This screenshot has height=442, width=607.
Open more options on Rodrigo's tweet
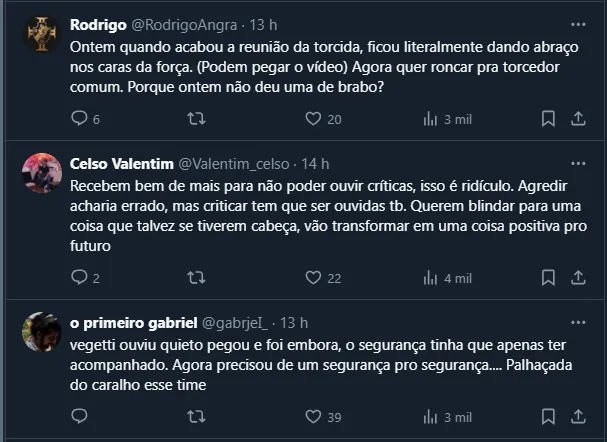(x=578, y=24)
